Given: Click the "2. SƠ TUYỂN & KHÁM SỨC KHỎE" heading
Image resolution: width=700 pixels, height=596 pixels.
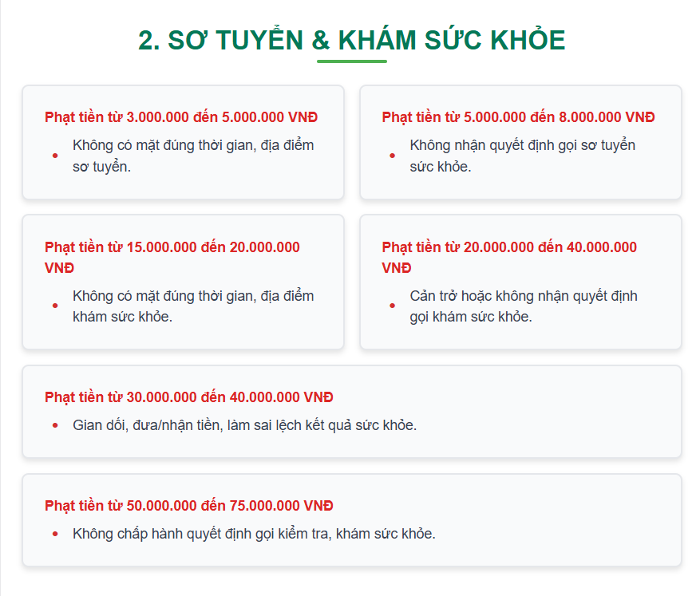Looking at the screenshot, I should tap(351, 40).
